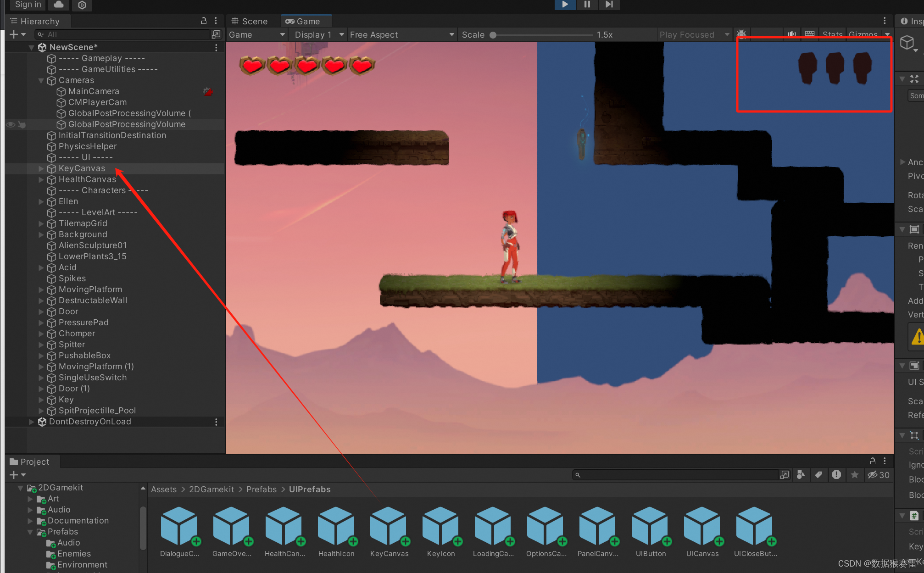The height and width of the screenshot is (573, 924).
Task: Toggle the Mute Audio speaker icon
Action: 792,34
